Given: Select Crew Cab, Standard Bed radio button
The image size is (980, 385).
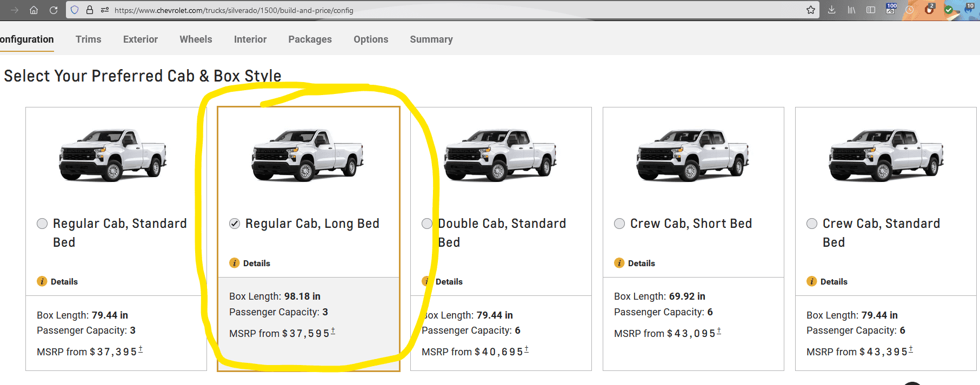Looking at the screenshot, I should coord(812,224).
